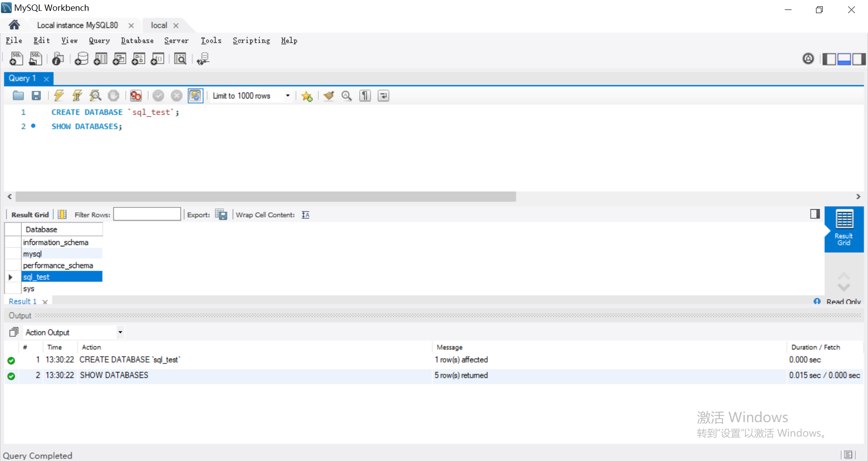Create a new view icon
Screen dimensions: 868x461
coord(119,59)
